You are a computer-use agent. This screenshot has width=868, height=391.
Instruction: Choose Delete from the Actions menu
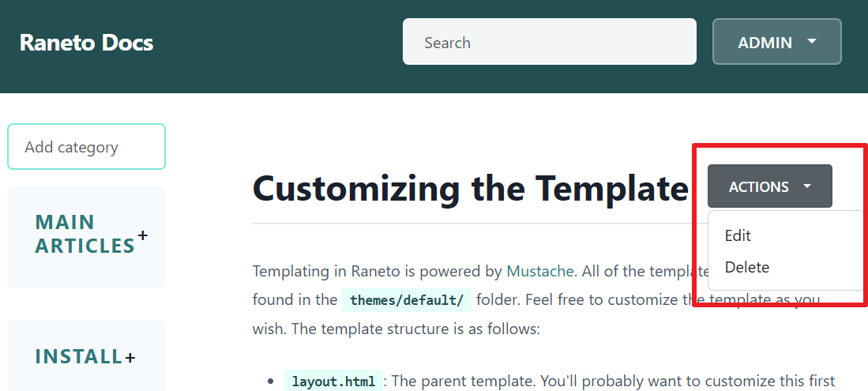746,267
